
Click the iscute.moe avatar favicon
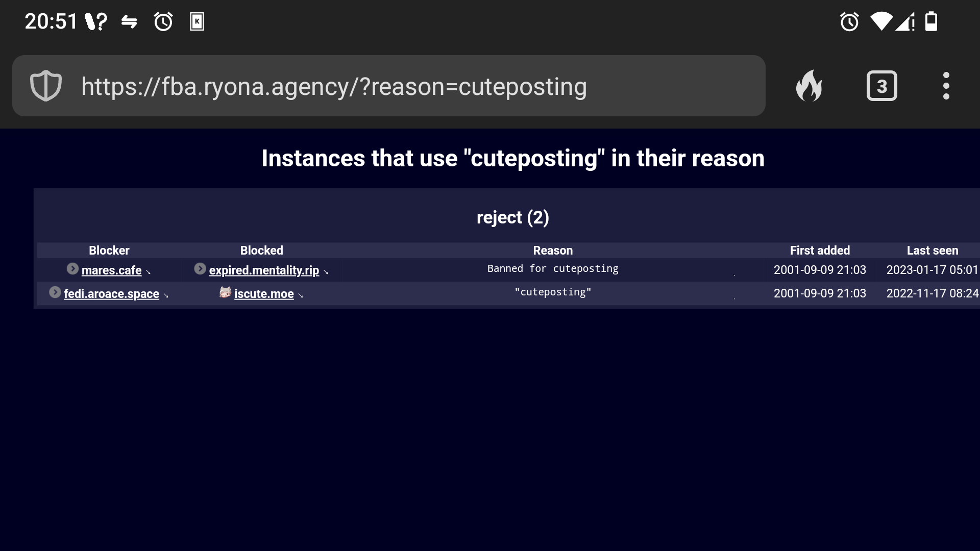pos(225,292)
